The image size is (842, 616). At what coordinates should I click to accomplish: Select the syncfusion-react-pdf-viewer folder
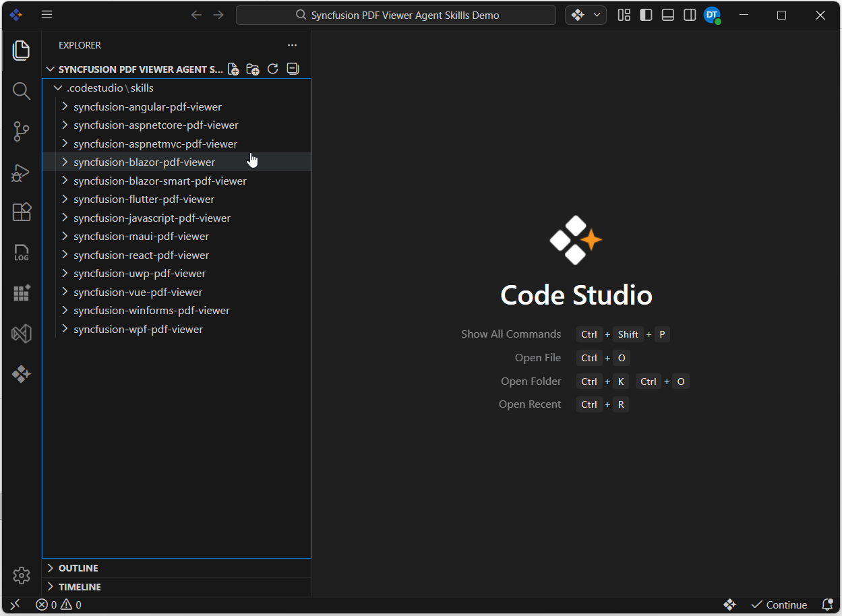click(177, 255)
